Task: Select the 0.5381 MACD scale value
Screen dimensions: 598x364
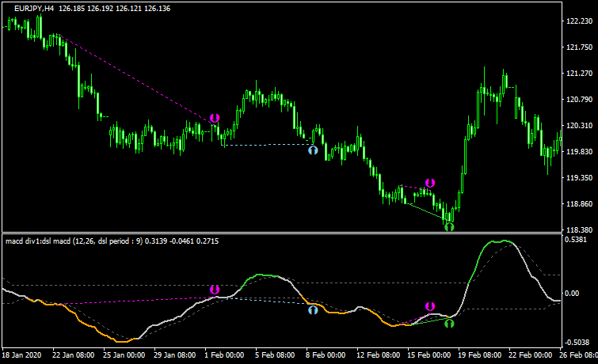Action: (577, 240)
